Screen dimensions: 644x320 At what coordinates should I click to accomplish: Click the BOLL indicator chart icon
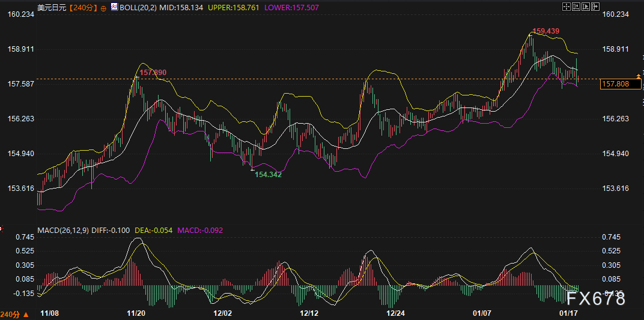click(114, 7)
